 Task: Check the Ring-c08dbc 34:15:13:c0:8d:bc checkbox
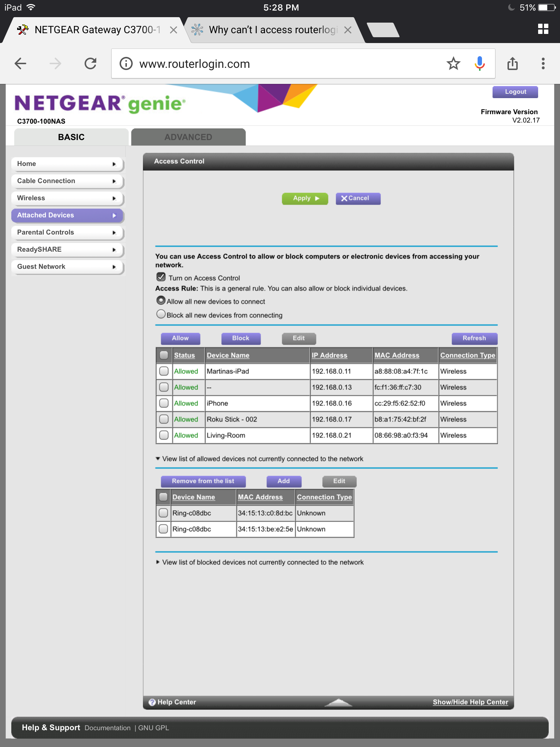coord(163,513)
